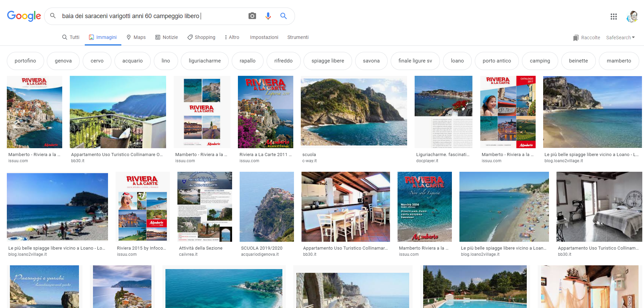
Task: Click the blue search magnifier button
Action: pos(283,16)
